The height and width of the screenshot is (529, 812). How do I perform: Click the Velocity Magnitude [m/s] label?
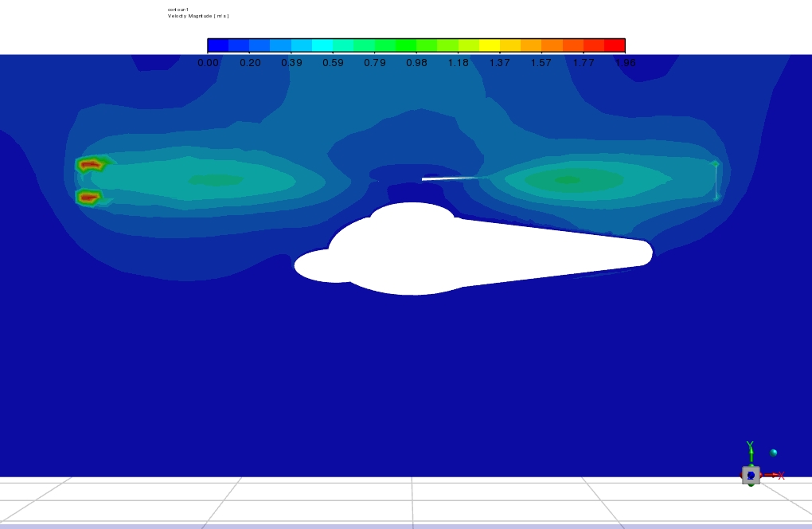click(198, 16)
